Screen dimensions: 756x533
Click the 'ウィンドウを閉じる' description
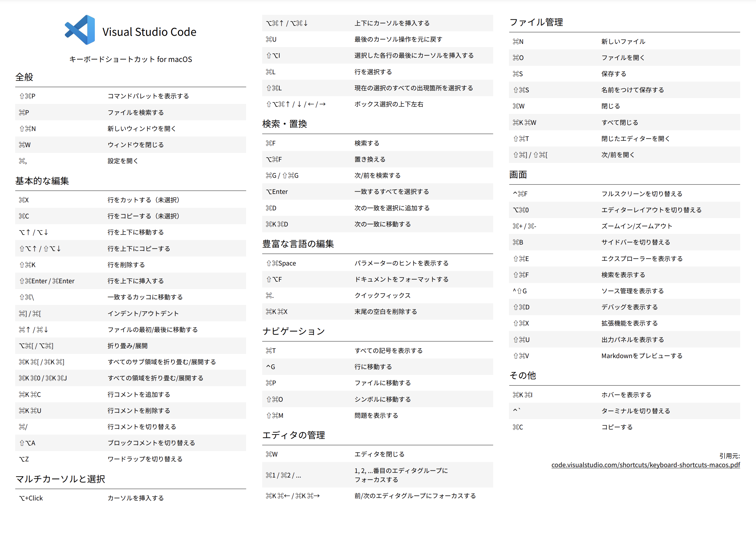(136, 145)
